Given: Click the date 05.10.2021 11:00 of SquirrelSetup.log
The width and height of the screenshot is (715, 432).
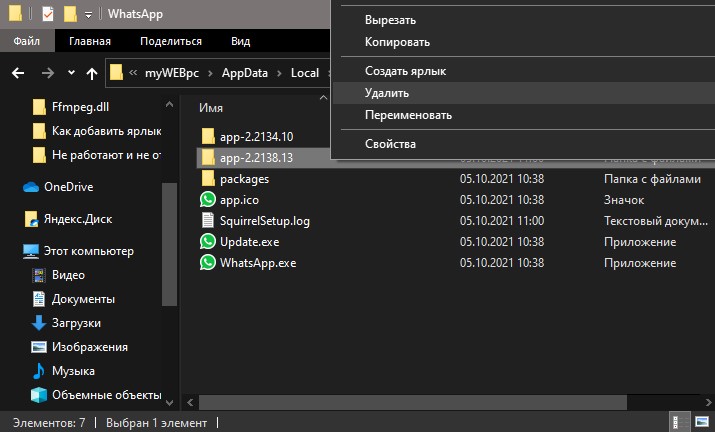Looking at the screenshot, I should click(502, 221).
